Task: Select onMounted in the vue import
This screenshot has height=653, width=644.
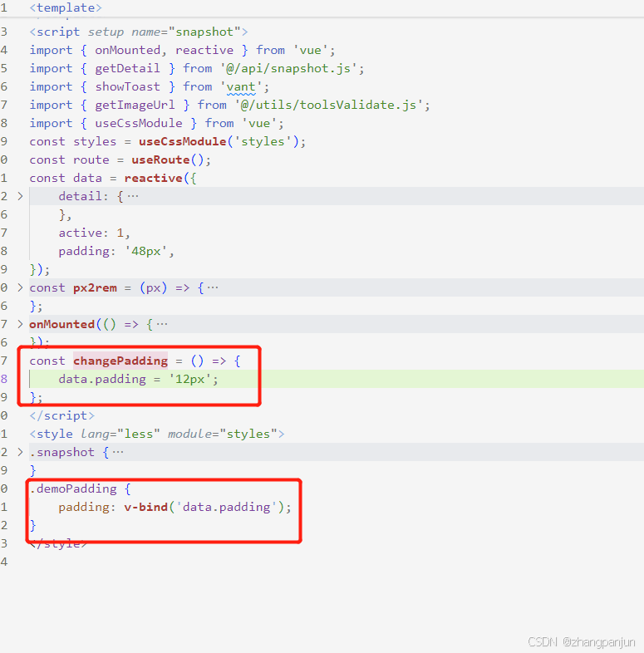Action: point(127,51)
